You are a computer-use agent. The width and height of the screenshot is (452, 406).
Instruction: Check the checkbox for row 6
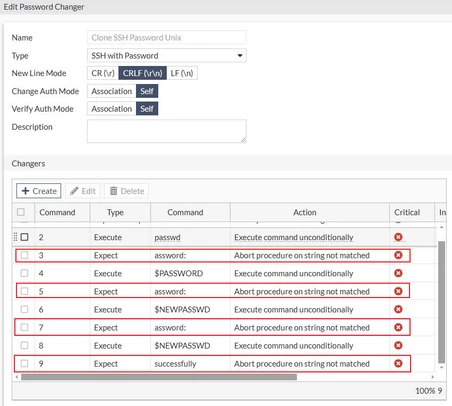[24, 309]
